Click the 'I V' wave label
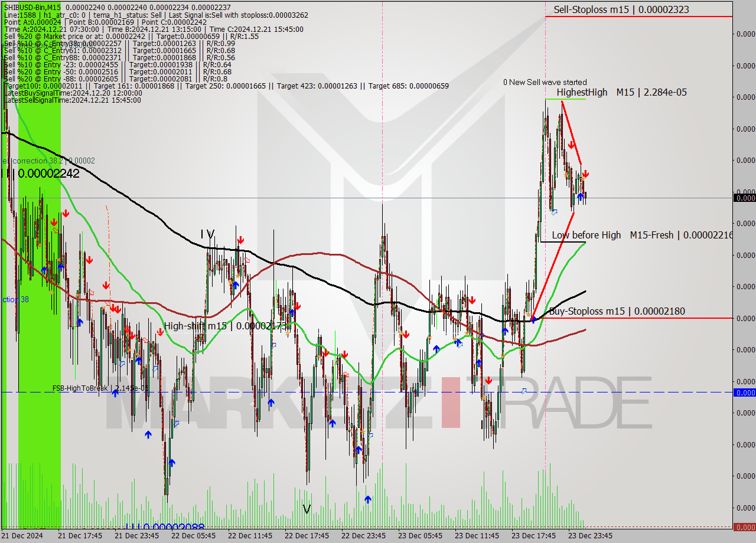The image size is (756, 543). [x=207, y=234]
